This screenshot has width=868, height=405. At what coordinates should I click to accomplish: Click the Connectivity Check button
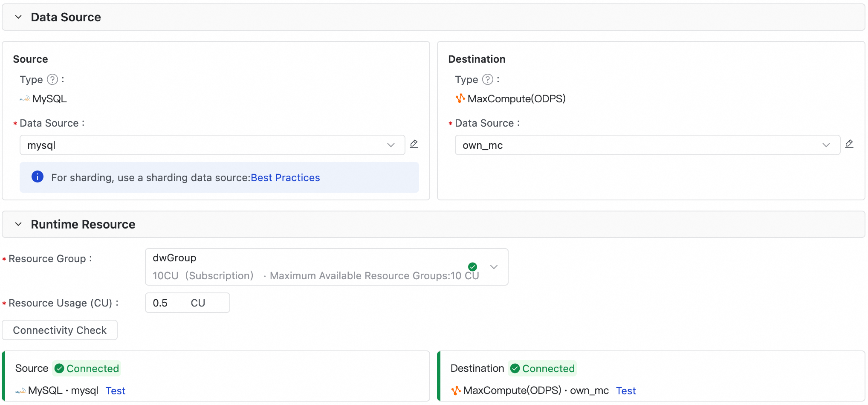pyautogui.click(x=60, y=330)
